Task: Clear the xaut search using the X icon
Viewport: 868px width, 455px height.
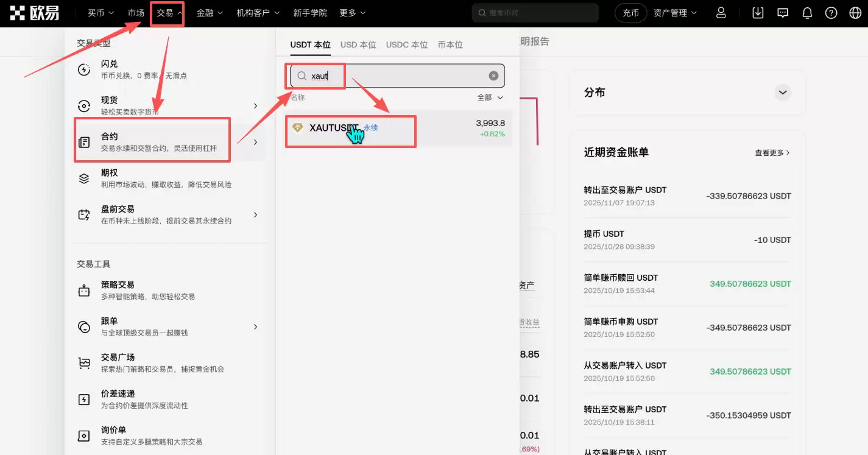Action: [493, 75]
